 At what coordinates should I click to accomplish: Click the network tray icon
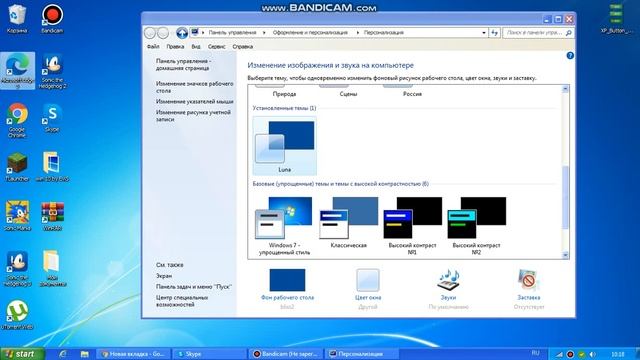[x=559, y=354]
